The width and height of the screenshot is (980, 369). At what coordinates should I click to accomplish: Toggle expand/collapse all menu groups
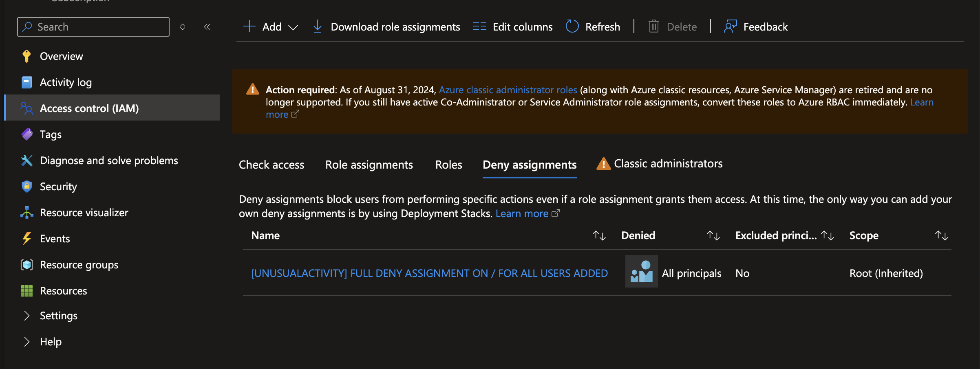183,27
